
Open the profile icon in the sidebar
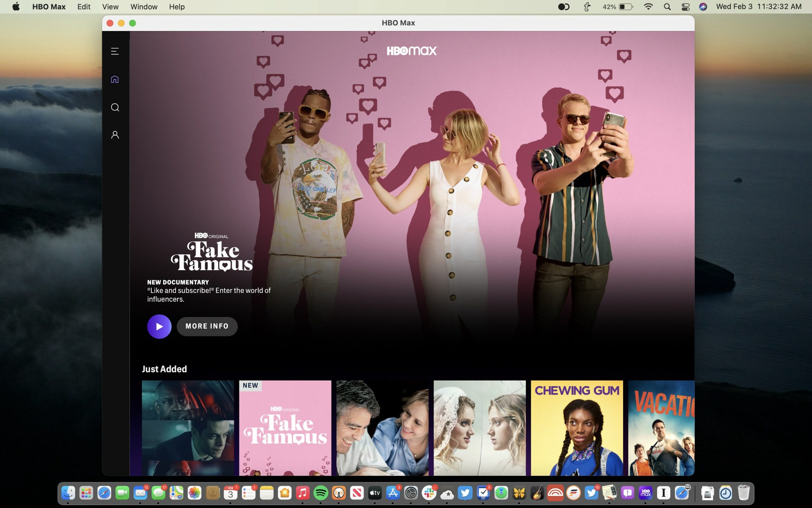pyautogui.click(x=115, y=135)
